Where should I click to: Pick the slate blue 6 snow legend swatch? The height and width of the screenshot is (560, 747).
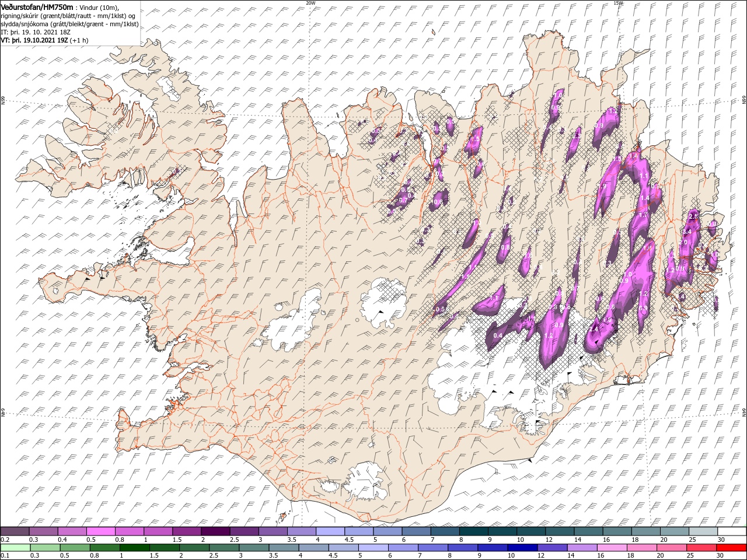click(x=416, y=531)
